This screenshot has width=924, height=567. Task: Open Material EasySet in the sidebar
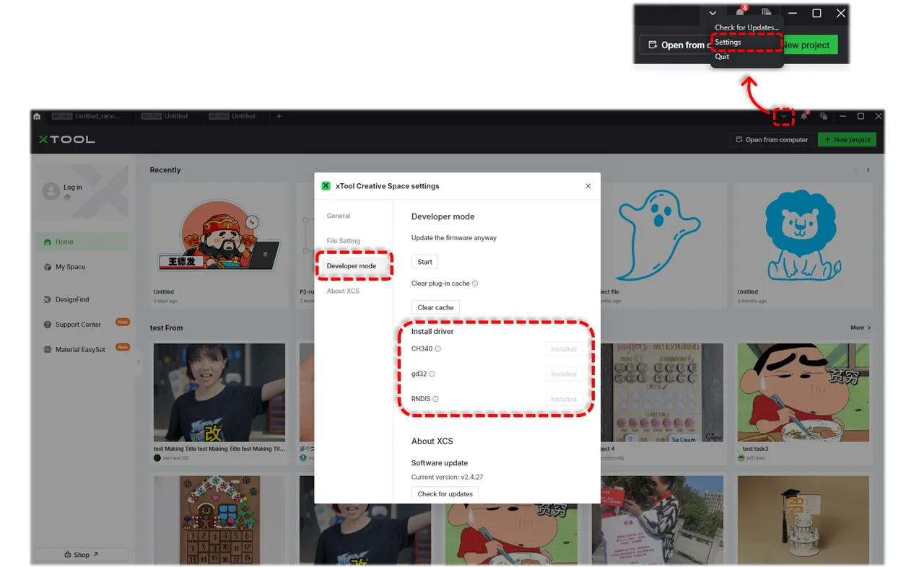pos(80,349)
